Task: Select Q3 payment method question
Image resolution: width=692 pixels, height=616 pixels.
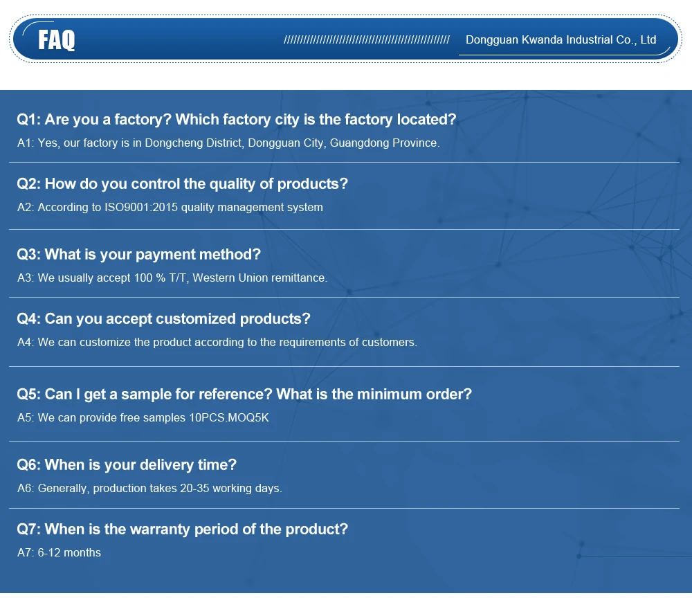Action: (138, 255)
